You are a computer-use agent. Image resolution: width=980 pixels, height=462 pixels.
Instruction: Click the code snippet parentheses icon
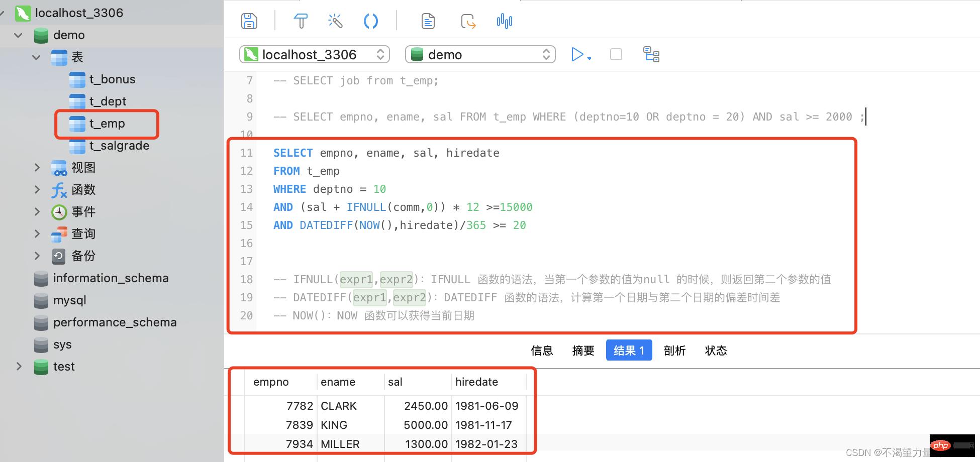(370, 21)
